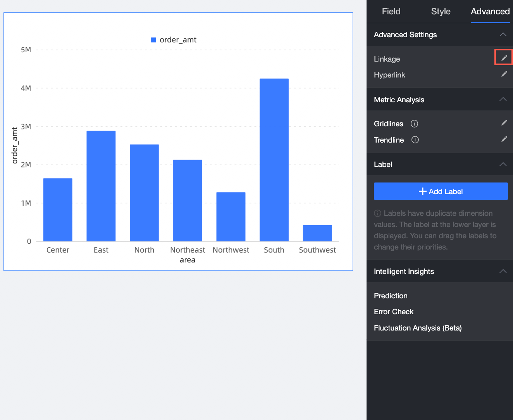Click the Center axis category label

58,250
